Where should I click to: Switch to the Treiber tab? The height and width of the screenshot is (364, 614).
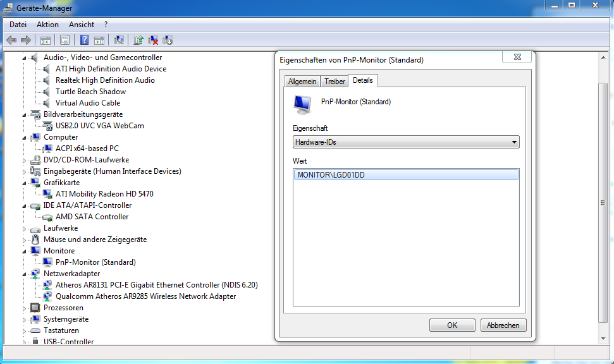click(x=335, y=82)
